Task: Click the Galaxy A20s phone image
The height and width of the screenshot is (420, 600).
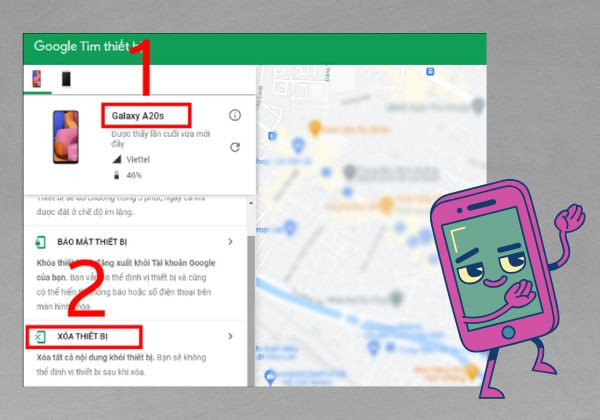Action: coord(66,137)
